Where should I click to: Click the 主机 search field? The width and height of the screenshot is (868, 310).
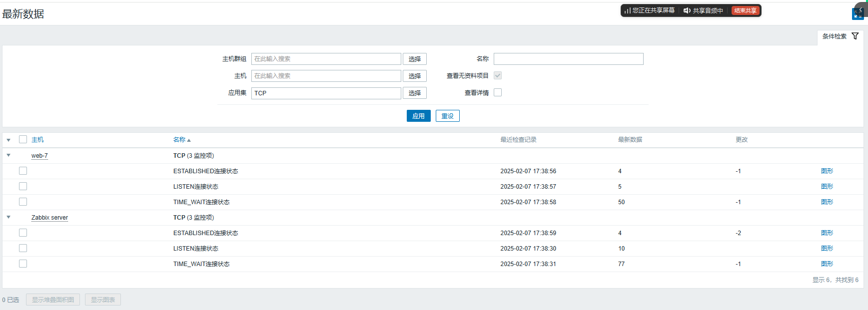coord(326,76)
